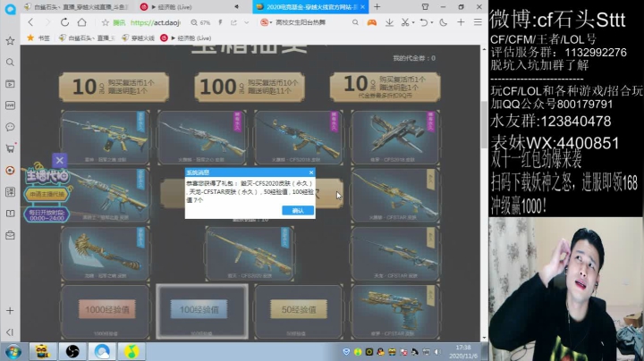Select the 100经验值 prize tile

point(202,311)
